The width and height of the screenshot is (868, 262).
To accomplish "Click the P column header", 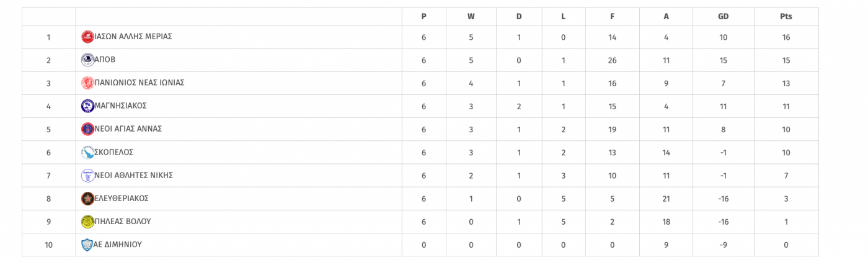I will coord(423,17).
